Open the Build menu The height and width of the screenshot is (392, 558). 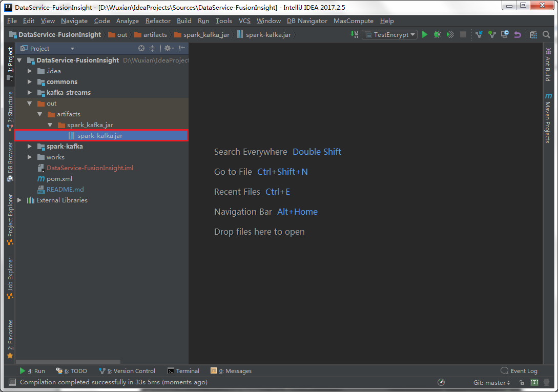pyautogui.click(x=184, y=20)
